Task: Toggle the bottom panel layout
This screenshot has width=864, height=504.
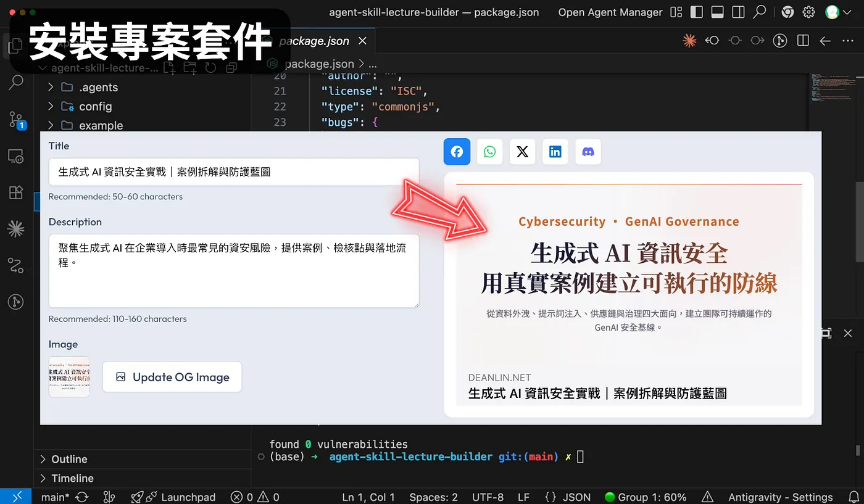Action: pyautogui.click(x=717, y=12)
